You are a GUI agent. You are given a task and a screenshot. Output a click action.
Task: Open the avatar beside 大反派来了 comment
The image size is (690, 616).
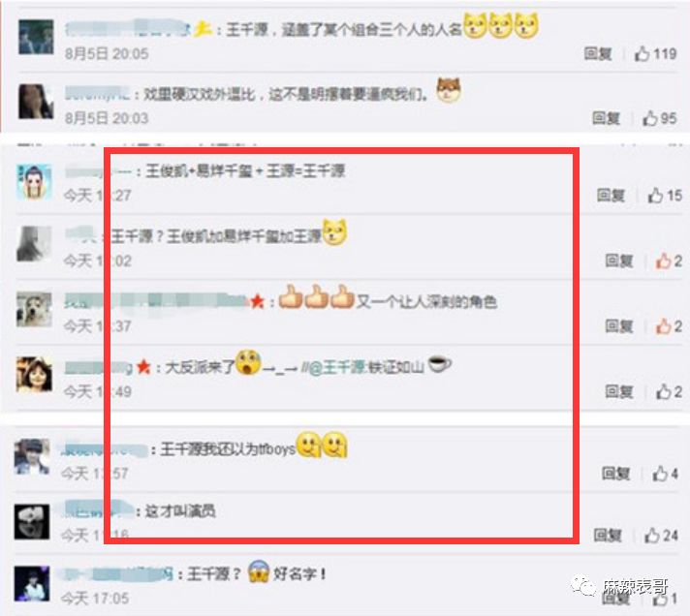click(34, 374)
